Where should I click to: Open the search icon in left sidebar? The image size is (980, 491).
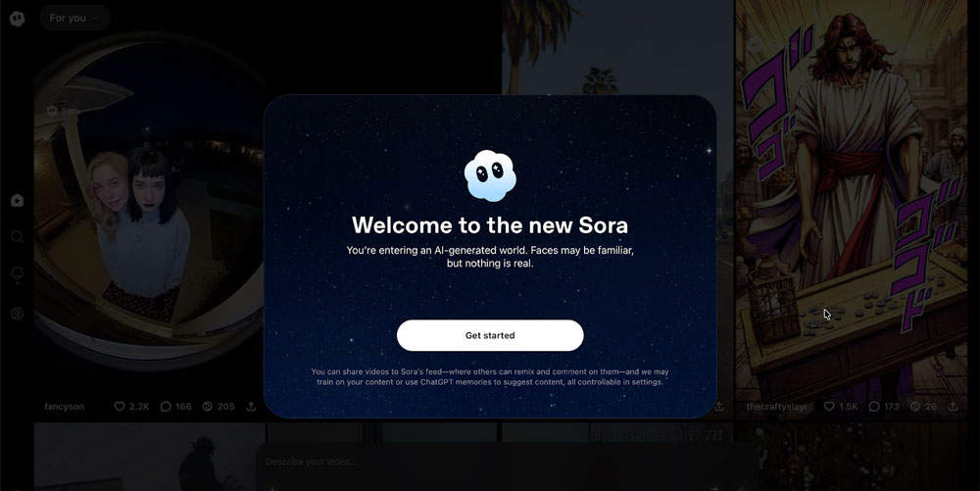(18, 237)
